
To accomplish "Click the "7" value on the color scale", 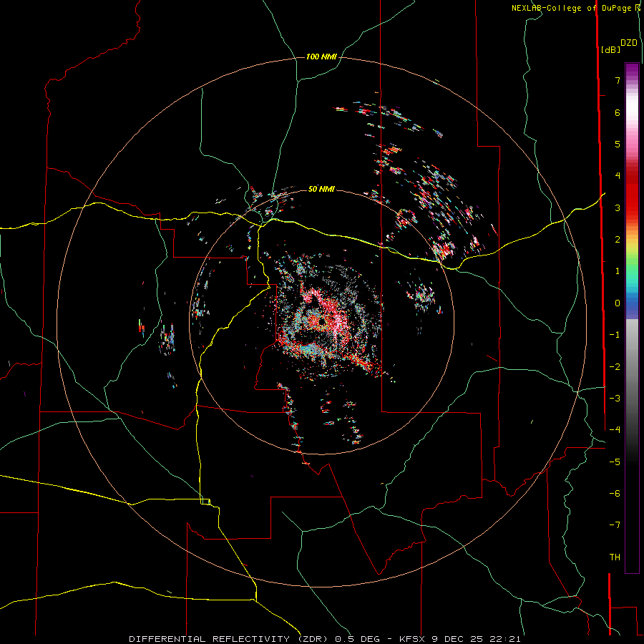I will point(618,80).
